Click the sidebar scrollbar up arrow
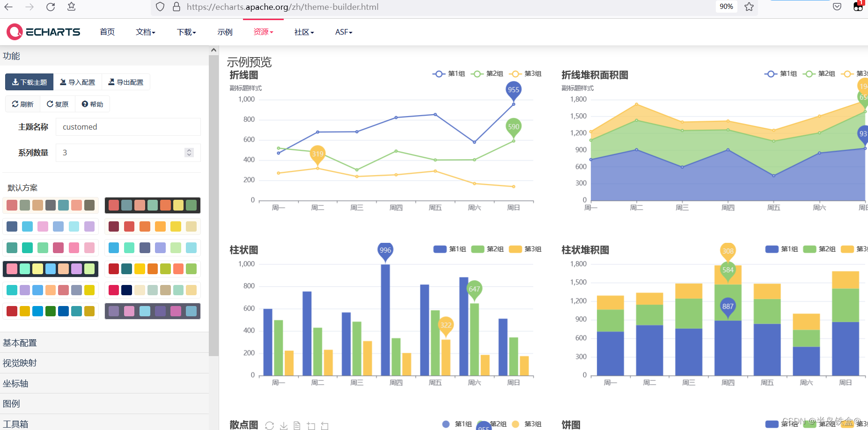Image resolution: width=868 pixels, height=430 pixels. tap(213, 50)
